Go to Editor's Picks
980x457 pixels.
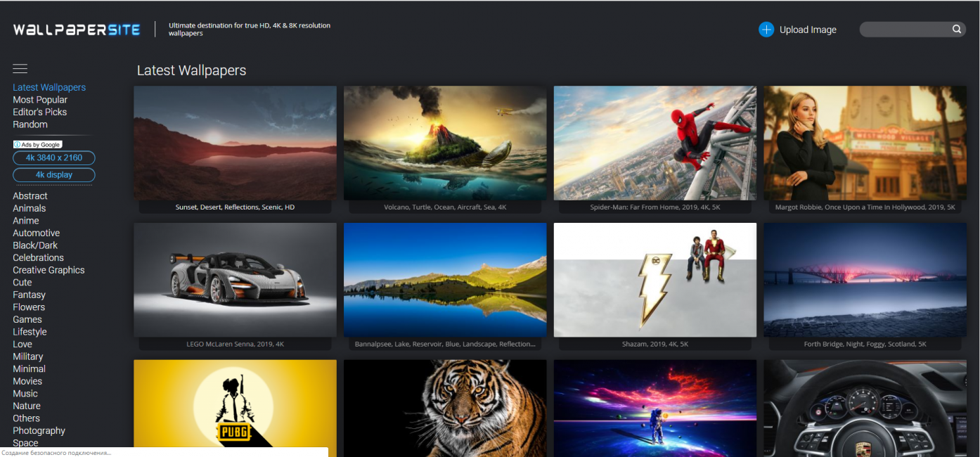pos(40,112)
